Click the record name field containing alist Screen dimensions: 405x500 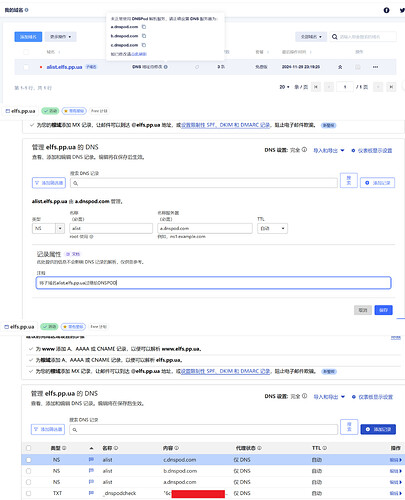(x=111, y=228)
